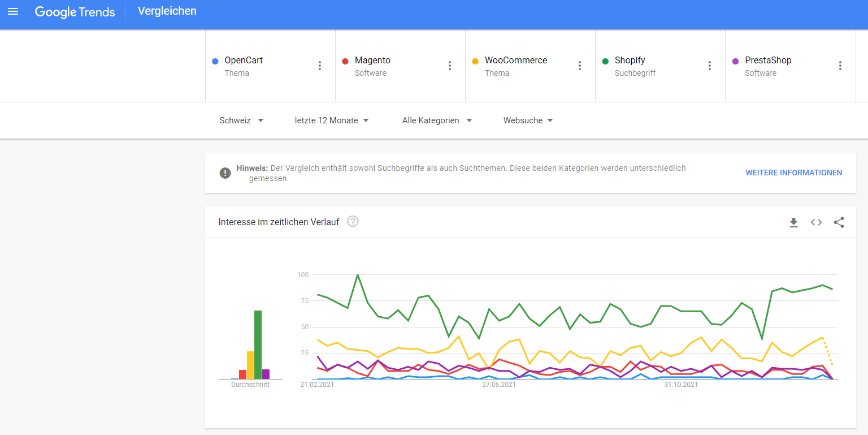Click the Durchschnitt label under bars

coord(250,385)
